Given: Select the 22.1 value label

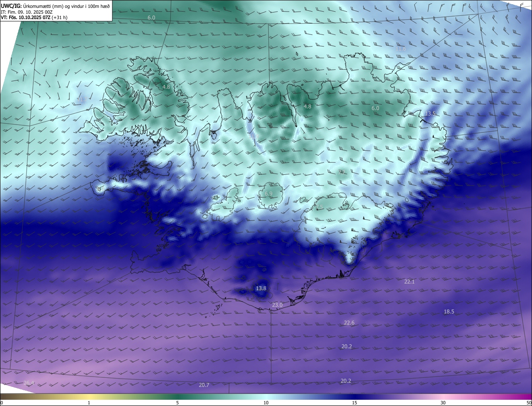Looking at the screenshot, I should pyautogui.click(x=409, y=281).
